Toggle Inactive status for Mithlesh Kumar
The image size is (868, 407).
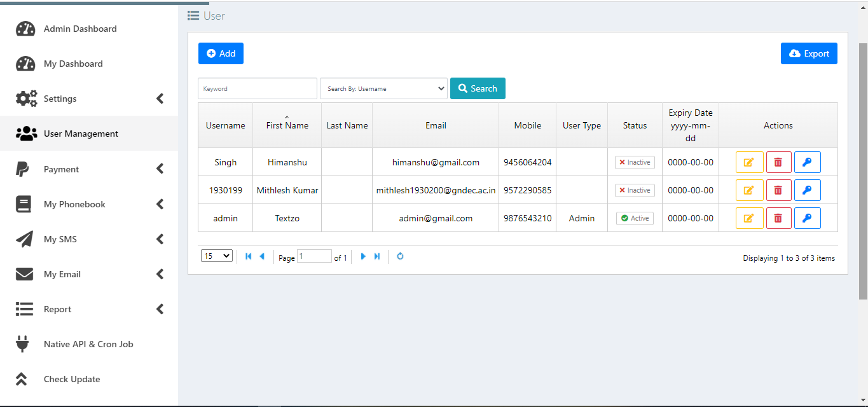click(x=635, y=190)
